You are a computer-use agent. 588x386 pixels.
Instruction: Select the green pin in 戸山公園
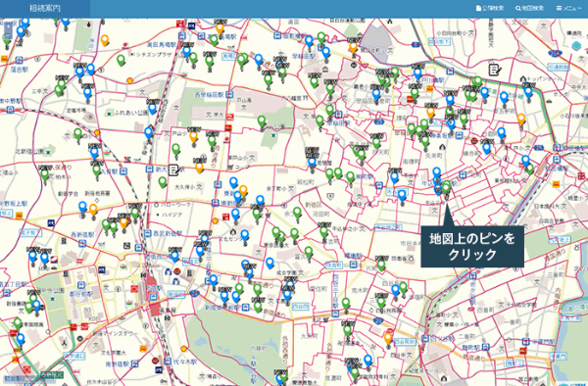262,122
